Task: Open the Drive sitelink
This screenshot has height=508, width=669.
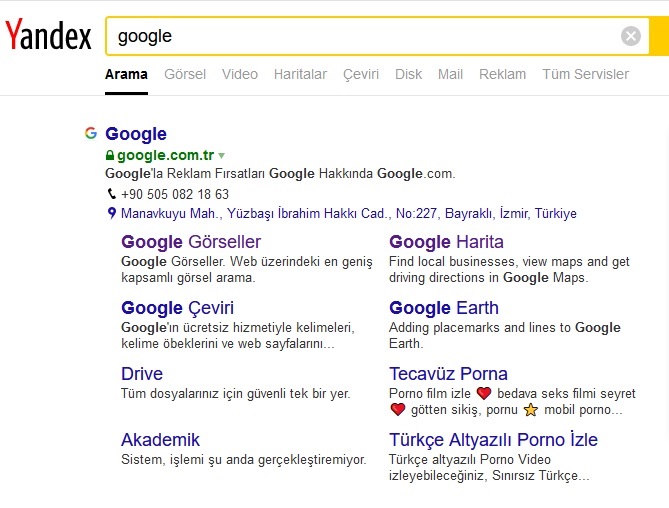Action: point(142,374)
